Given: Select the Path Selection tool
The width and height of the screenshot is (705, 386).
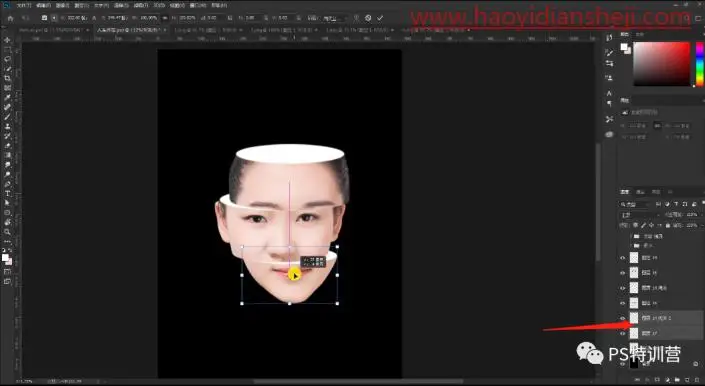Looking at the screenshot, I should coord(7,203).
